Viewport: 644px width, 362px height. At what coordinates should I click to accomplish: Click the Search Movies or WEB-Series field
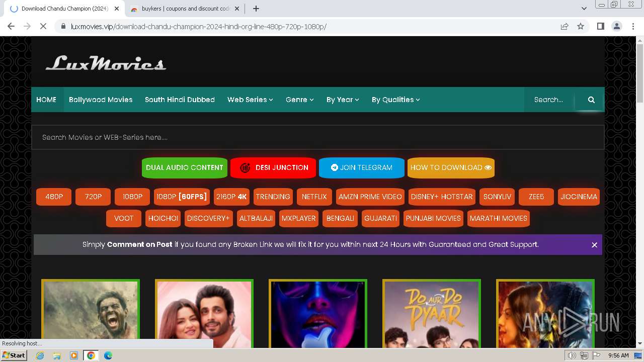coord(317,137)
